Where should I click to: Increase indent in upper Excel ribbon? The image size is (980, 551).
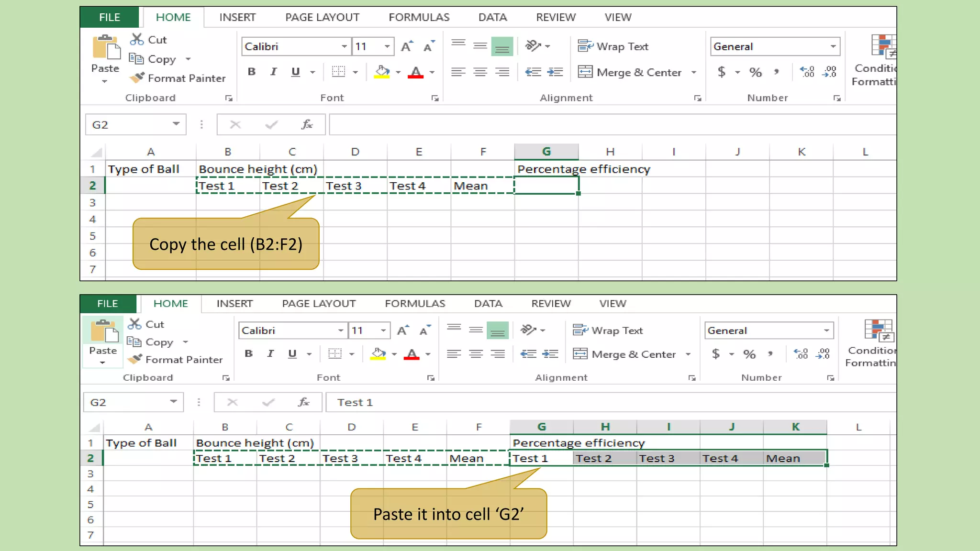coord(555,72)
